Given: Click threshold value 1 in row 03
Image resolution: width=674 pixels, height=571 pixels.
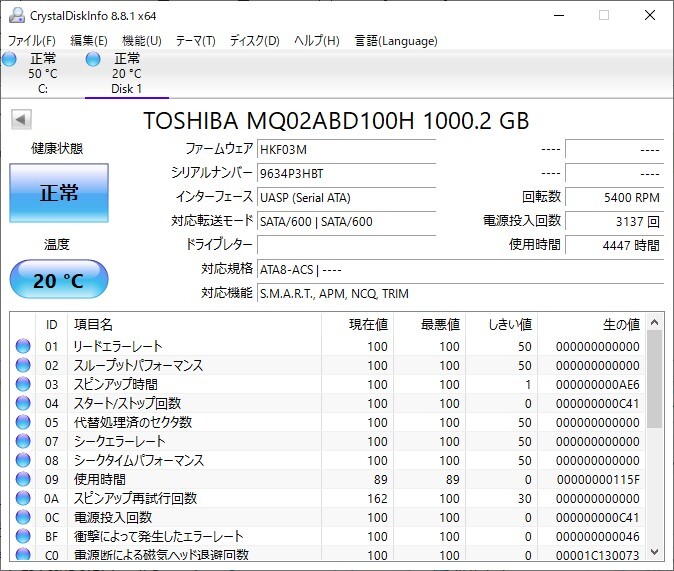Looking at the screenshot, I should [x=528, y=384].
